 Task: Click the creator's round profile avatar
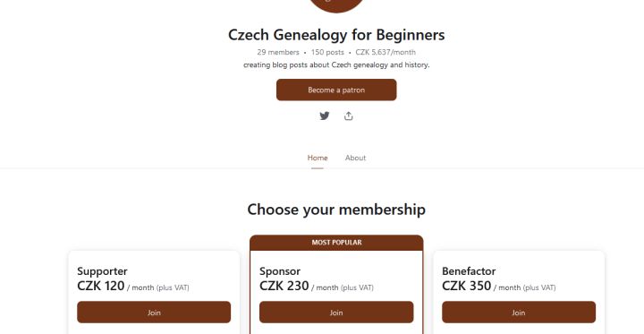coord(336,5)
